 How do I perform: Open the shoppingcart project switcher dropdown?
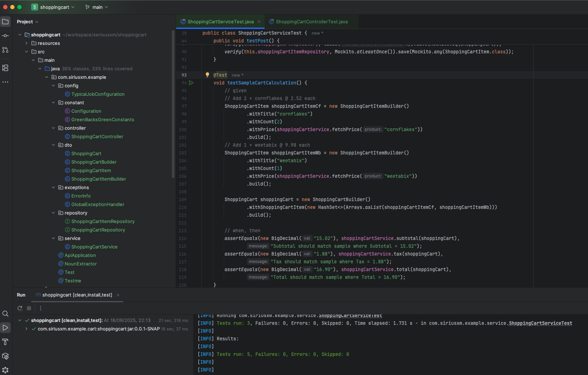point(53,7)
